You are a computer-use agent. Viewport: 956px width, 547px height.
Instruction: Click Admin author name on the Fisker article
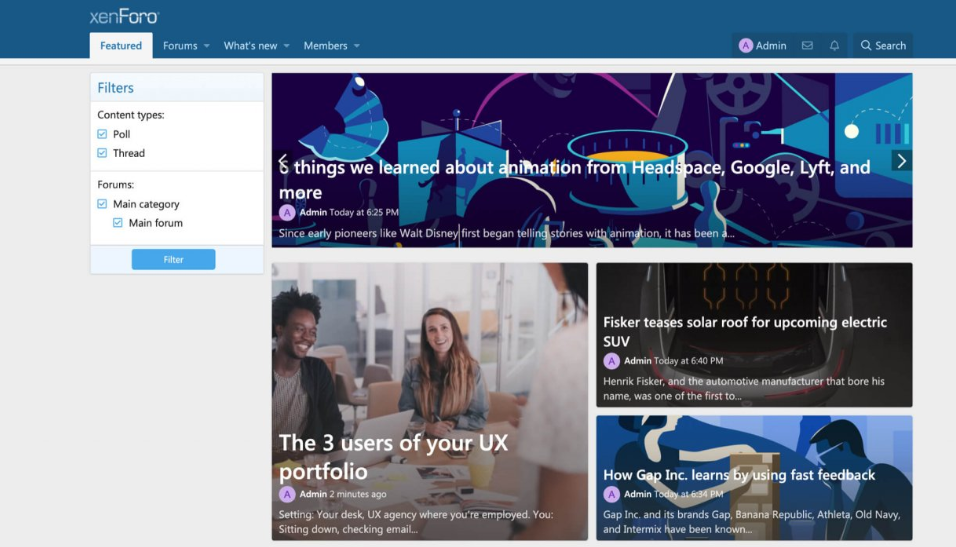637,361
